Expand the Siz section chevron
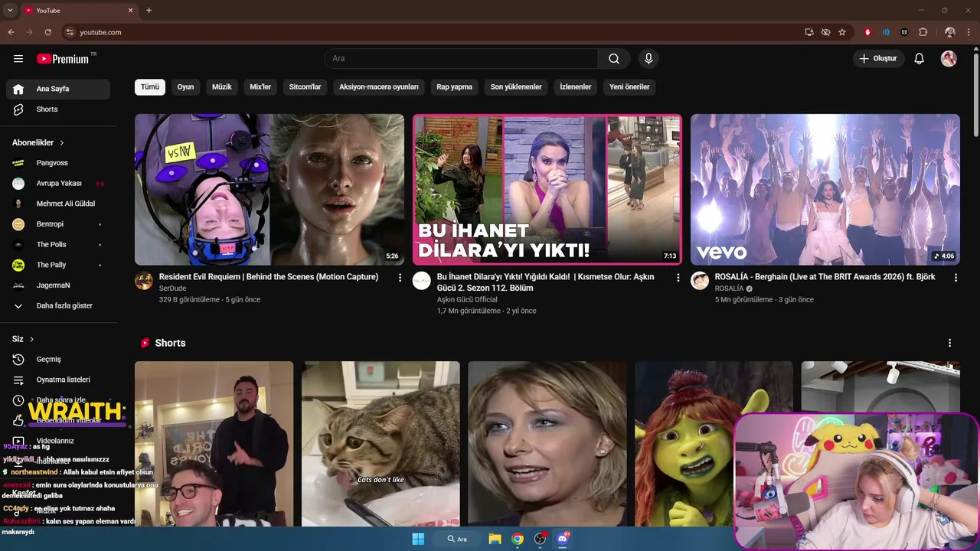This screenshot has width=980, height=551. coord(31,339)
